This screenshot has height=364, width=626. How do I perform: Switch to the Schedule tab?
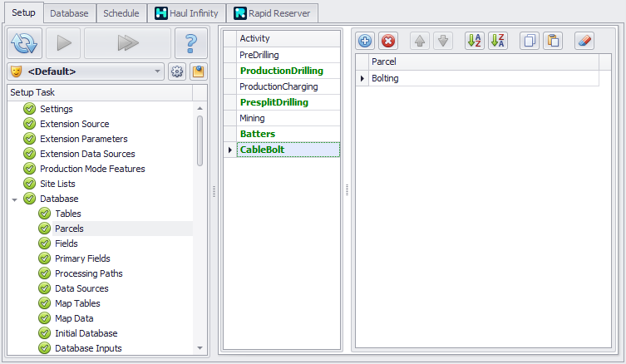tap(121, 13)
